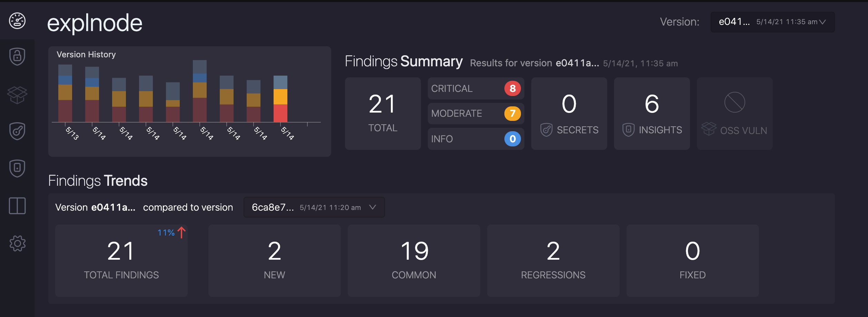Click the bold 'e0411a...' version in Findings Trends
The image size is (868, 317).
pos(113,207)
